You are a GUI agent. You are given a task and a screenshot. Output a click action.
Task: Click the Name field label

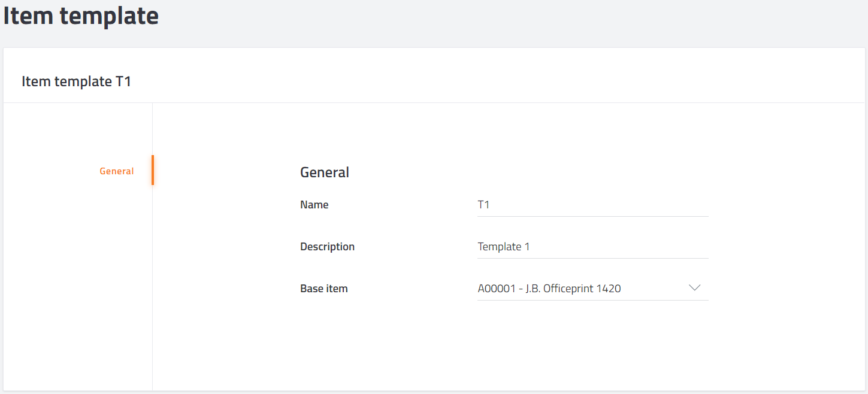click(x=314, y=205)
